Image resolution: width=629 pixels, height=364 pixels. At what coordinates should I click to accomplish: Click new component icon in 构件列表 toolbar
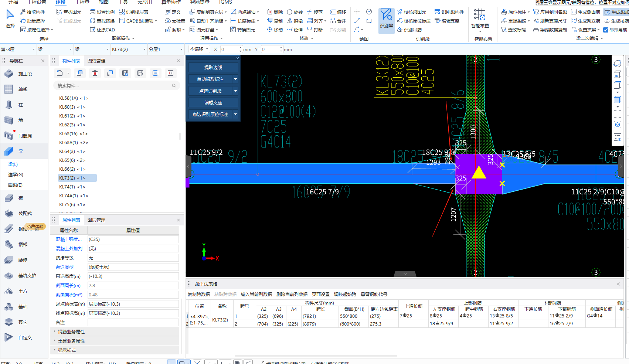pyautogui.click(x=60, y=73)
